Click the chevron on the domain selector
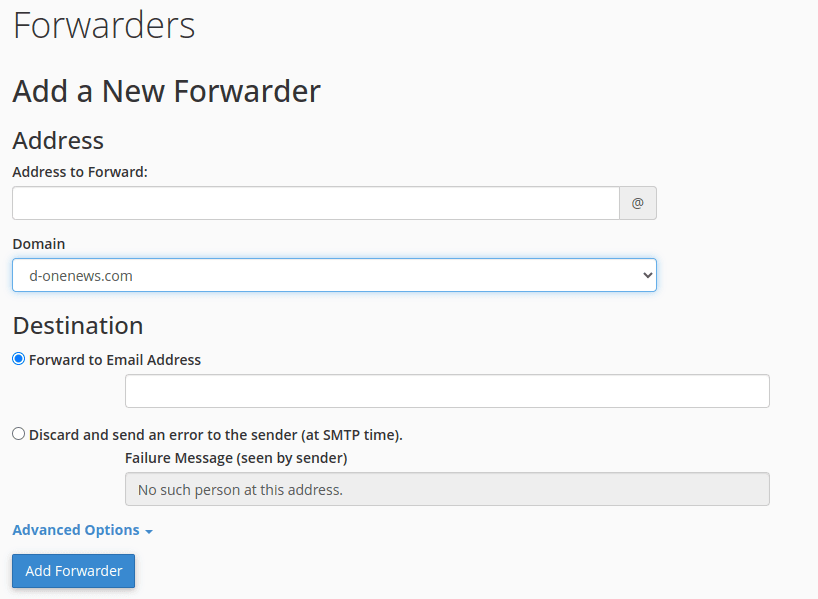Screen dimensions: 818x599 647,274
